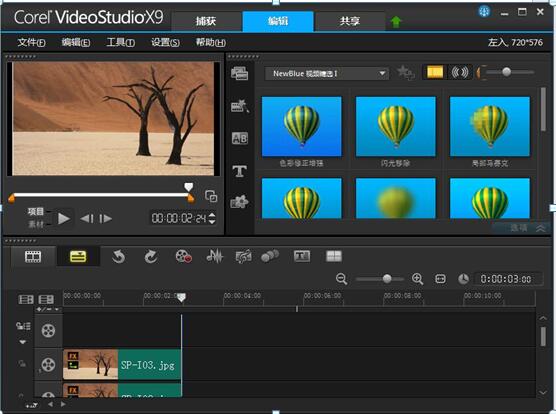Open Track Motion icon

point(270,256)
